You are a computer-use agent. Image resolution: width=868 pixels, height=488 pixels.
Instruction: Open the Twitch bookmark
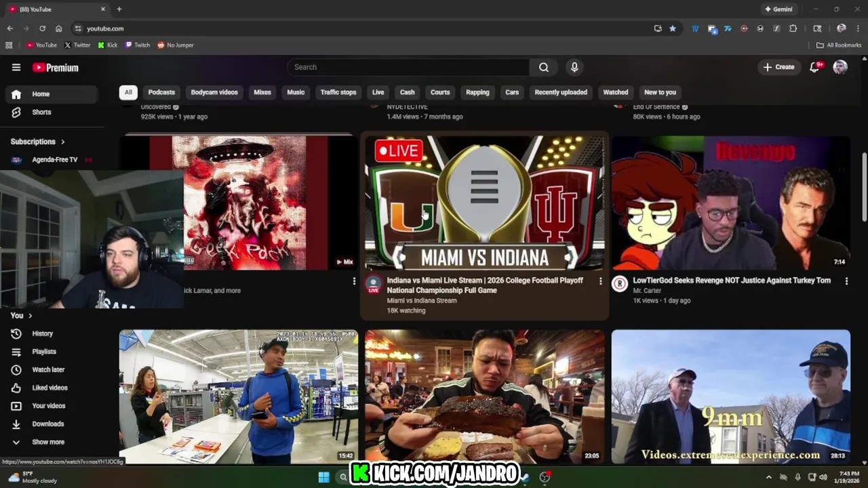(x=138, y=45)
